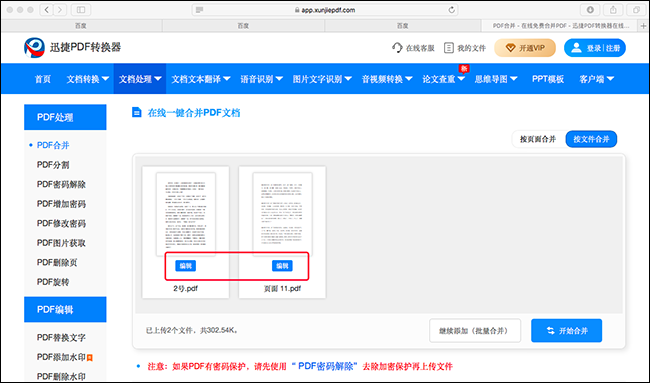Expand the 论文查重 dropdown menu

[x=443, y=79]
